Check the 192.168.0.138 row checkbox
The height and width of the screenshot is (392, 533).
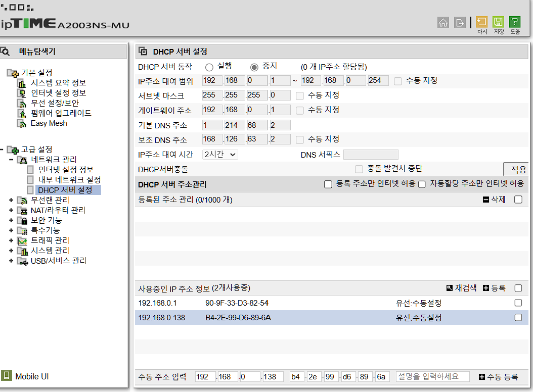click(518, 317)
